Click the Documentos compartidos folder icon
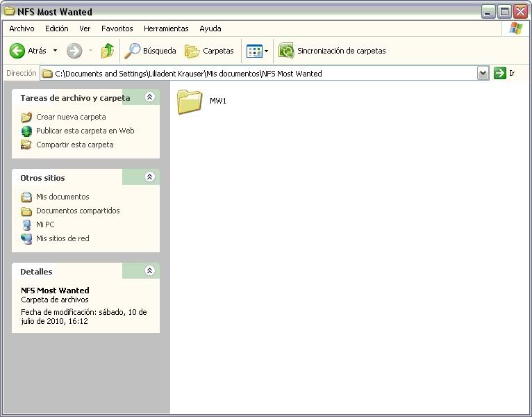The image size is (532, 417). coord(26,211)
